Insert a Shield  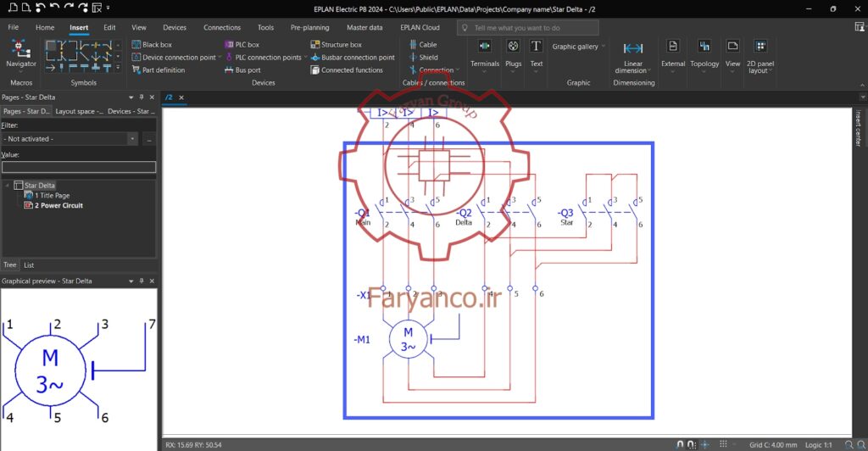pyautogui.click(x=424, y=57)
